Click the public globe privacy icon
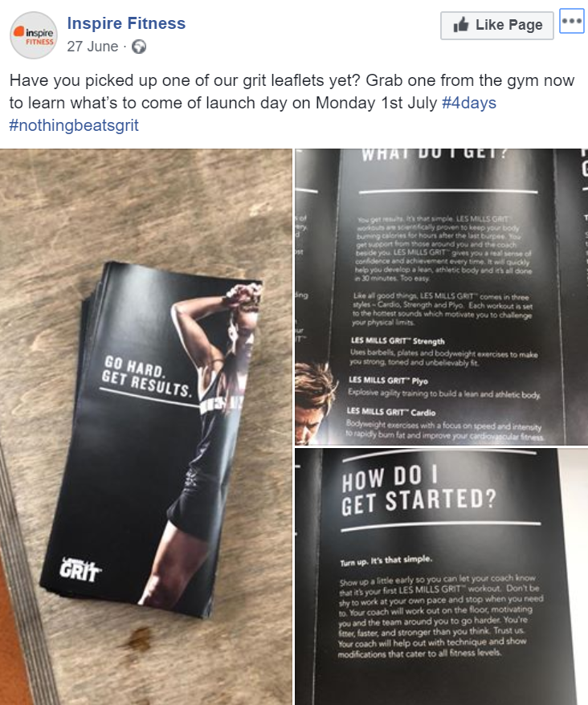 click(138, 47)
